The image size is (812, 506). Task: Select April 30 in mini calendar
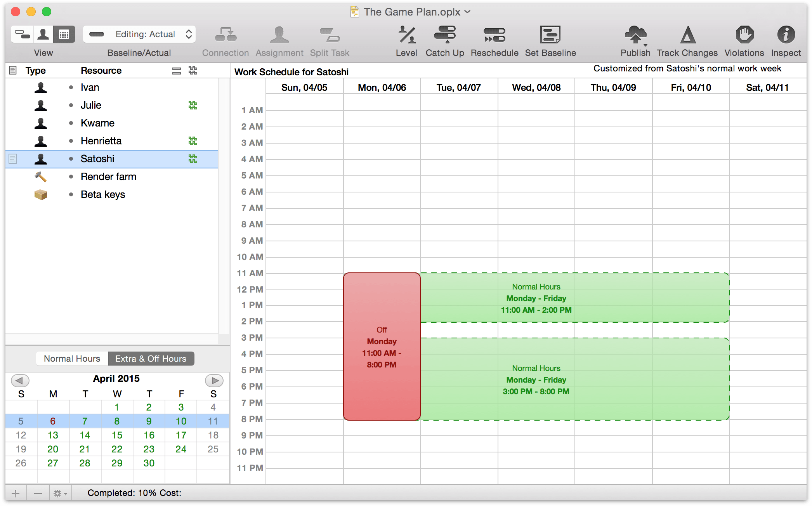[149, 463]
